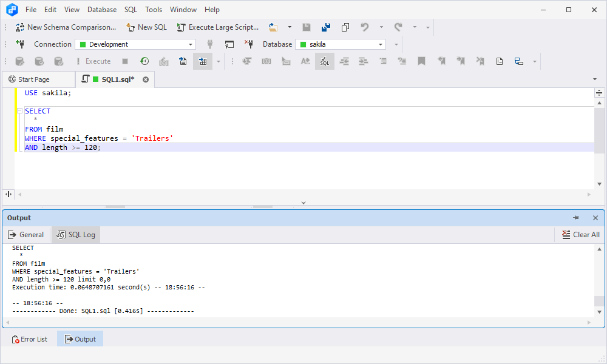Open the Connection dropdown showing Development

(135, 44)
